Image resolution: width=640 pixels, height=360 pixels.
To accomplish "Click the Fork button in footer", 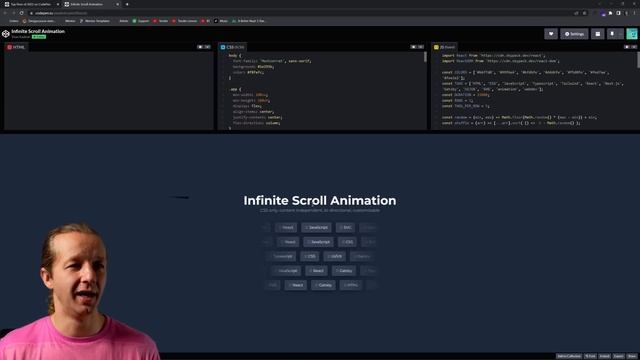I will (590, 356).
